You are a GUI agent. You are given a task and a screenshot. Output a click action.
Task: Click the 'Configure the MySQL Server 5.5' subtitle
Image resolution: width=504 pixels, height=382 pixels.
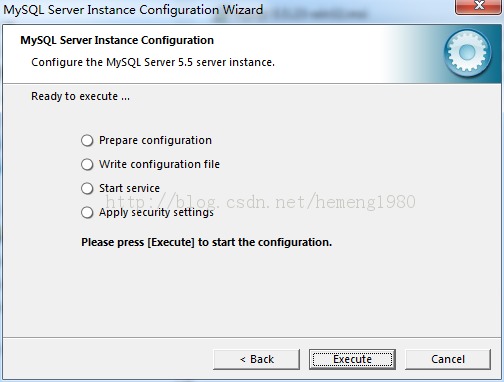tap(153, 62)
